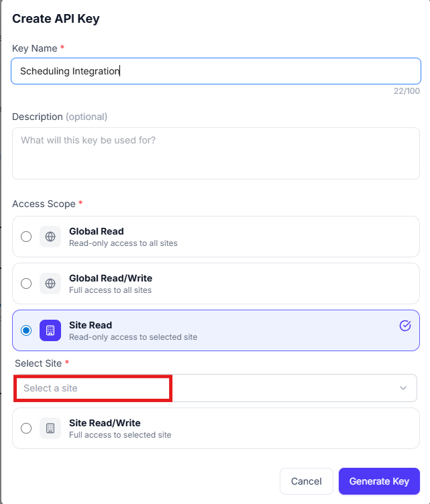Viewport: 430px width, 504px height.
Task: Cancel the Create API Key dialog
Action: (x=306, y=481)
